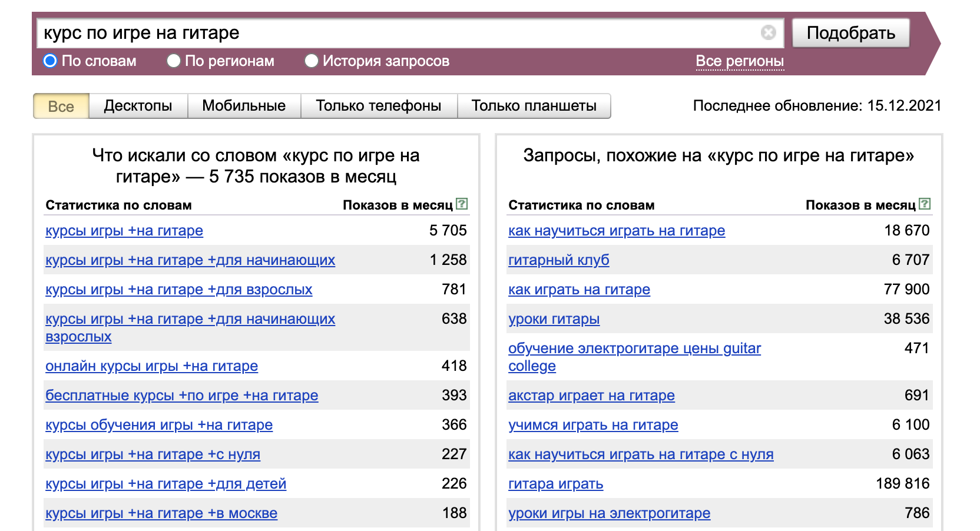Click left table's Статистика по словам header
This screenshot has height=531, width=980.
(118, 205)
